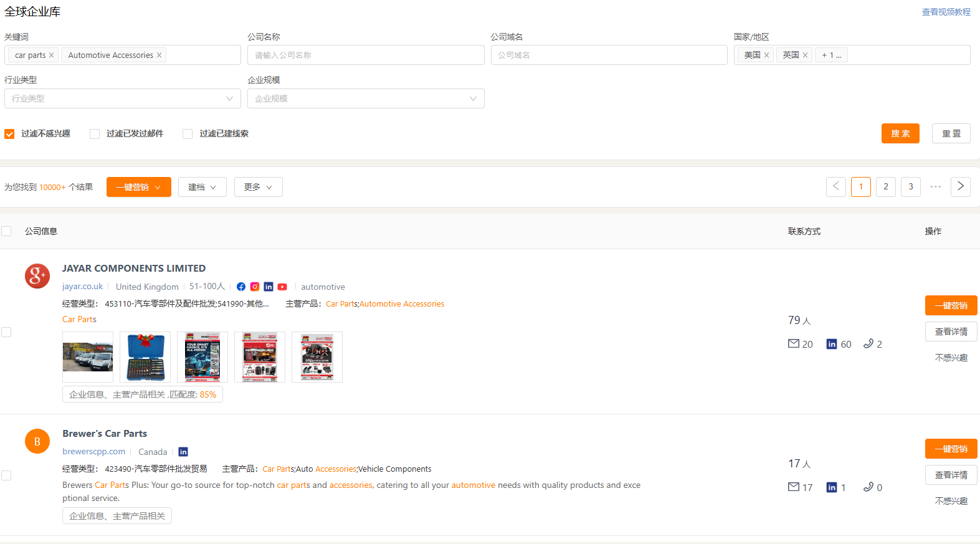Mark Brewer's Car Parts as 不感兴趣
Image resolution: width=980 pixels, height=544 pixels.
pyautogui.click(x=951, y=501)
